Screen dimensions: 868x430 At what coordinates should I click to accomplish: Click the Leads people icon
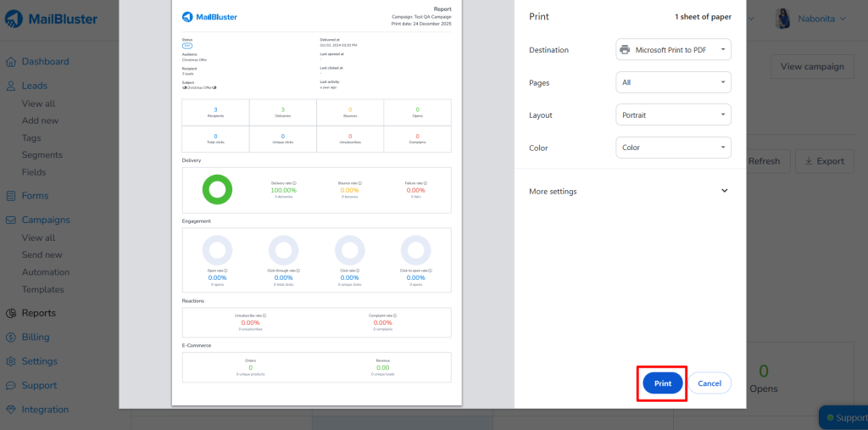[x=11, y=86]
